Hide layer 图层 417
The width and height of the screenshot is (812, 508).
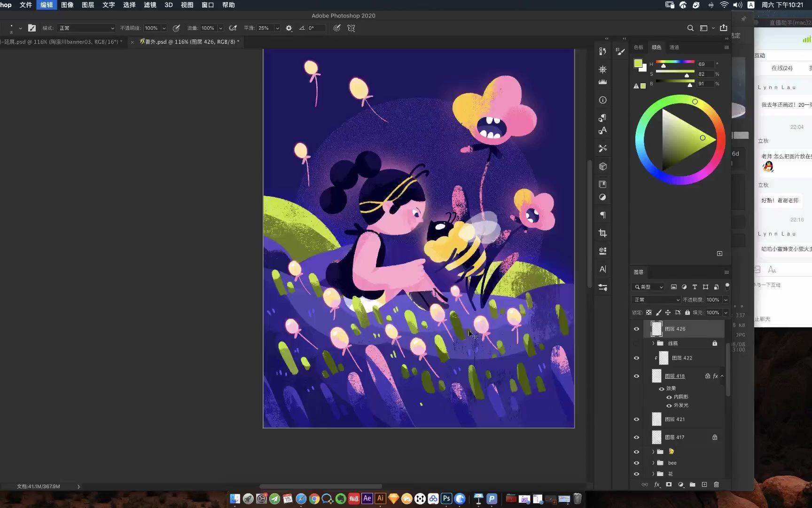pyautogui.click(x=637, y=437)
